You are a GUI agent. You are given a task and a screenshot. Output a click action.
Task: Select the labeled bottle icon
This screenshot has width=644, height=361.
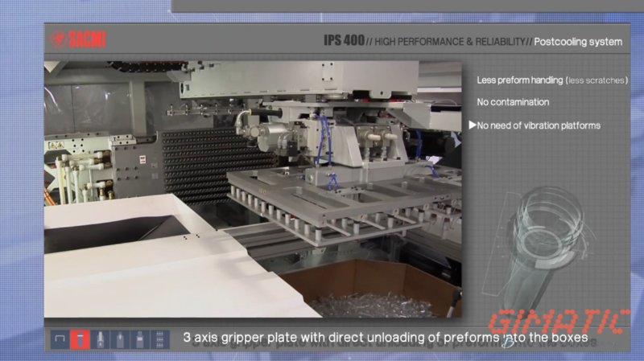pos(140,339)
